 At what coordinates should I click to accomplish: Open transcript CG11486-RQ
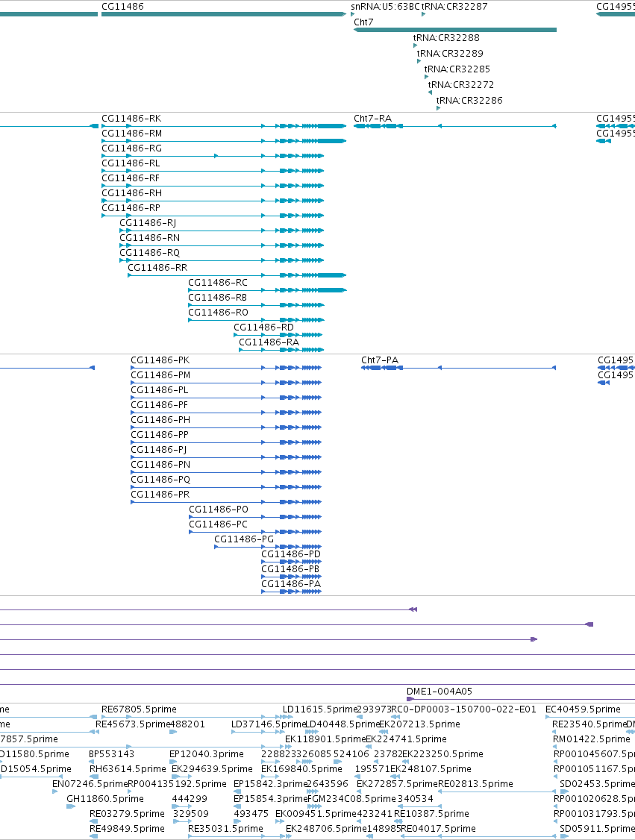pos(149,253)
